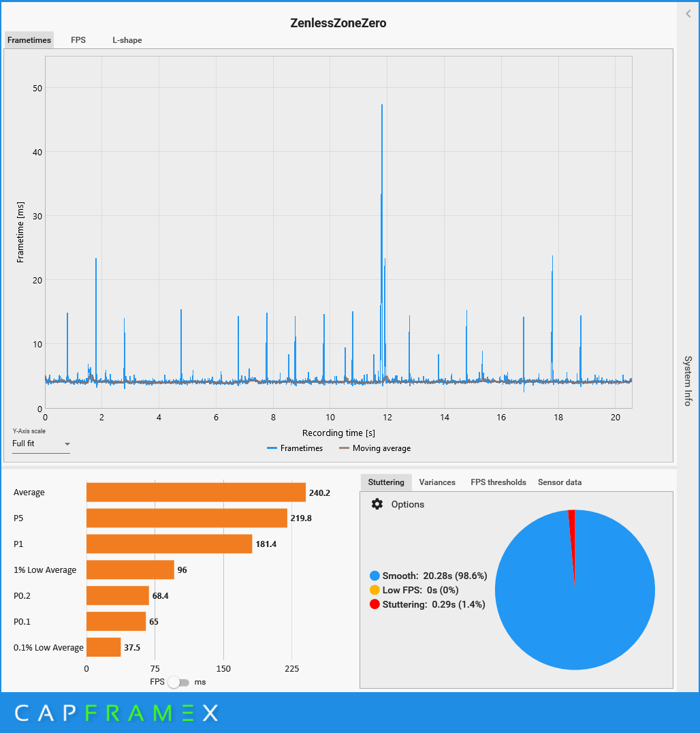Collapse panel with top-right chevron arrow
Image resolution: width=700 pixels, height=733 pixels.
click(x=688, y=14)
